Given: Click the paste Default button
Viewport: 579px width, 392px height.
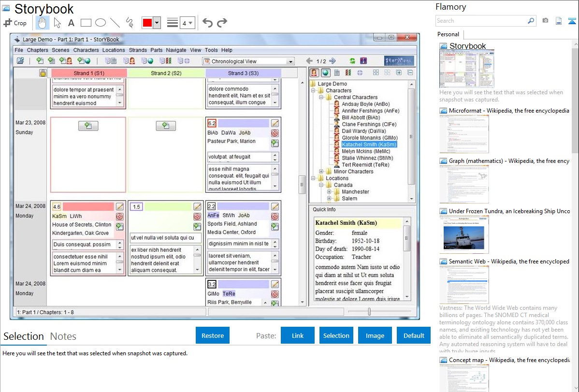Looking at the screenshot, I should tap(414, 335).
